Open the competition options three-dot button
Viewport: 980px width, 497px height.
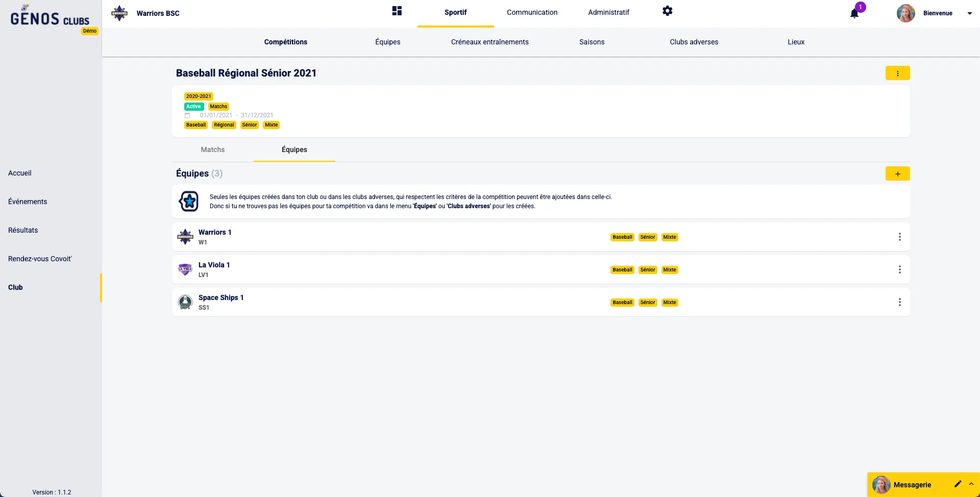(897, 73)
